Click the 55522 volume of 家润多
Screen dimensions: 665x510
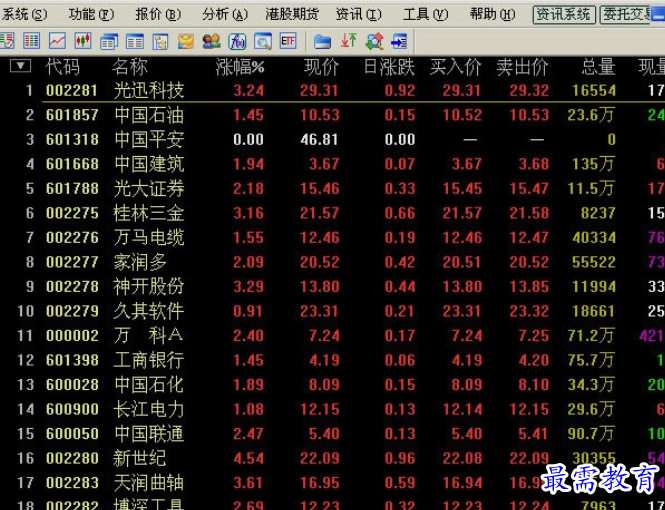[594, 262]
